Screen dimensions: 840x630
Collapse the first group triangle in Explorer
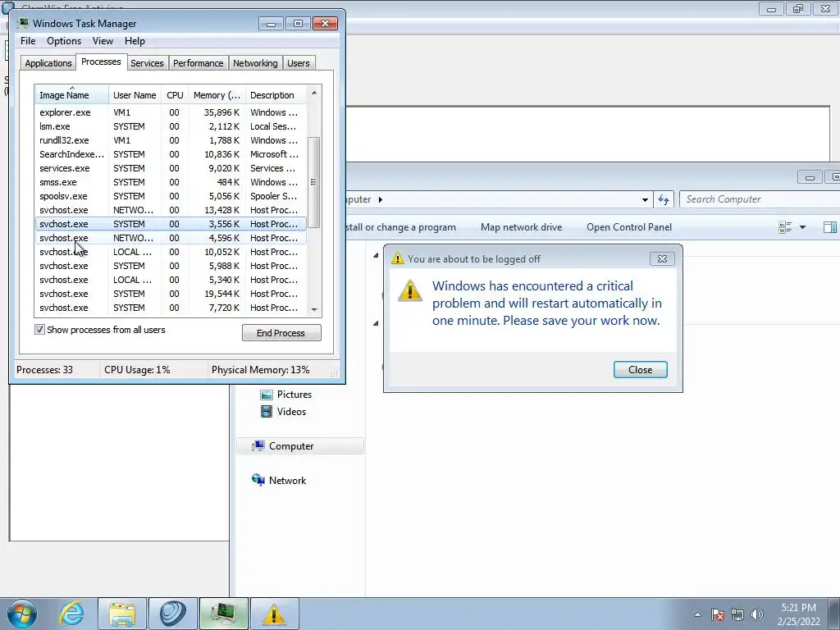click(x=376, y=256)
